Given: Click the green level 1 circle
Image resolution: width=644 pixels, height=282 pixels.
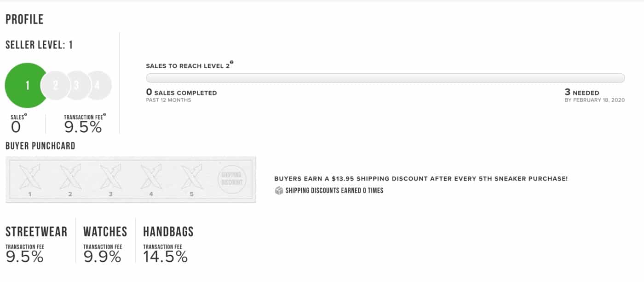Looking at the screenshot, I should 25,85.
